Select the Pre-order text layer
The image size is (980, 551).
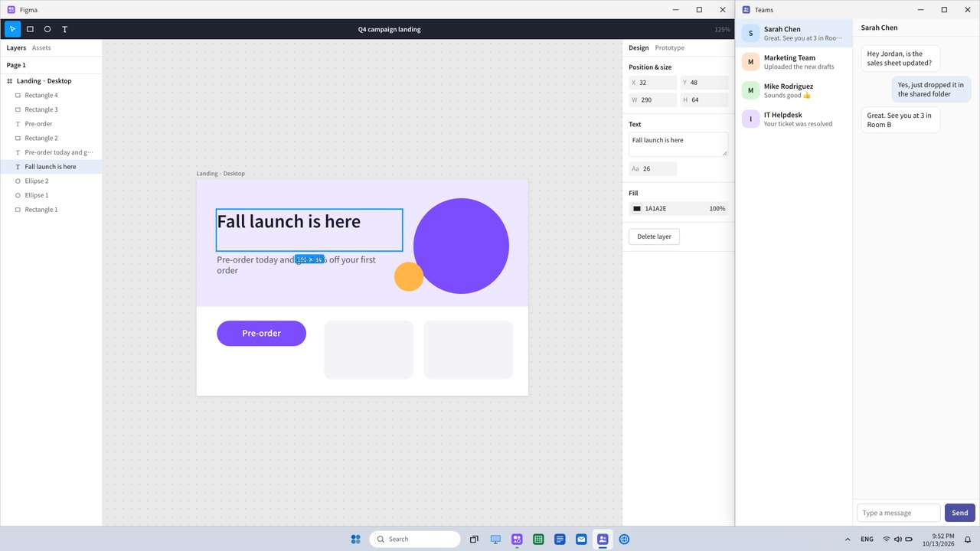click(51, 124)
